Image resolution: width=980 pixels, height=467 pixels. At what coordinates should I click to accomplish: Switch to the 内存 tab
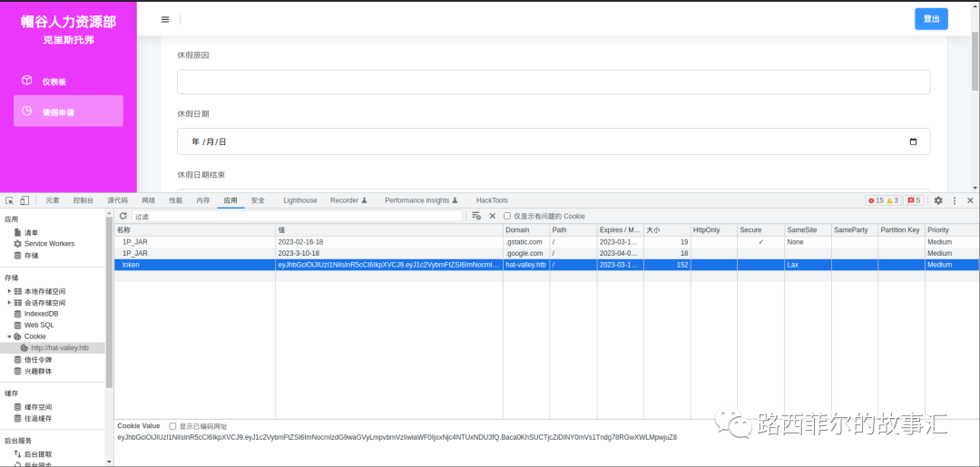coord(203,200)
